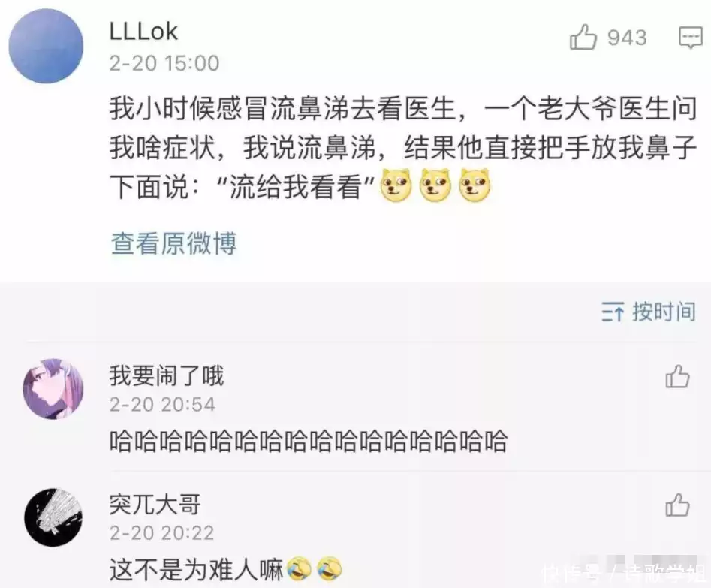Click the 943 like count
This screenshot has height=588, width=711.
[x=627, y=38]
